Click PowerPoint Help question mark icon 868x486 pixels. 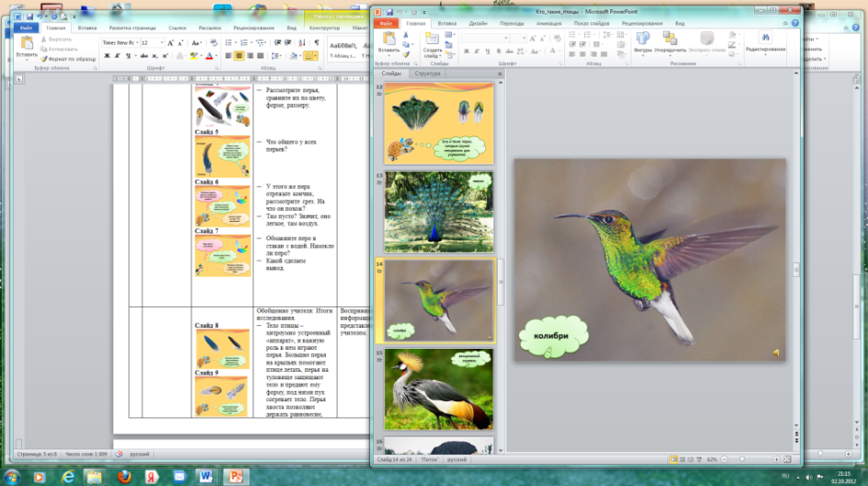(795, 23)
